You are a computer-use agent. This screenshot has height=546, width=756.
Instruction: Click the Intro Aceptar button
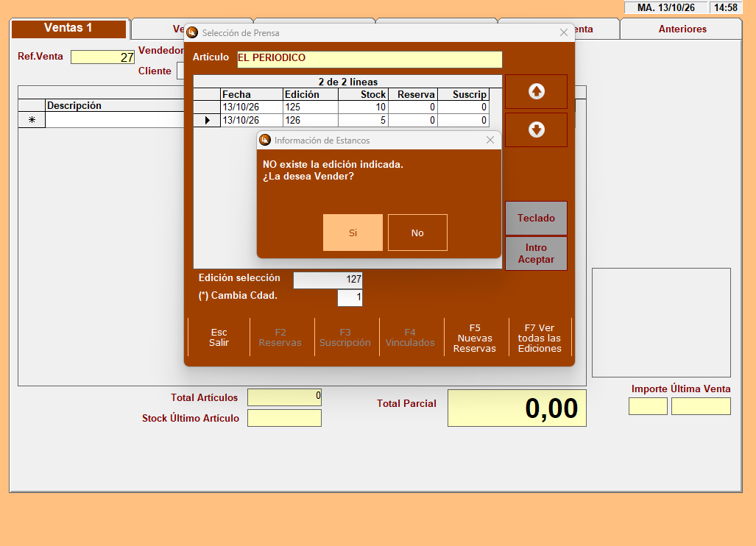(536, 253)
